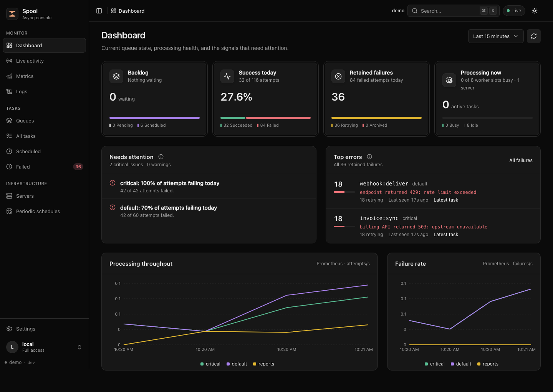Open the All failures link
The height and width of the screenshot is (392, 553).
[521, 160]
